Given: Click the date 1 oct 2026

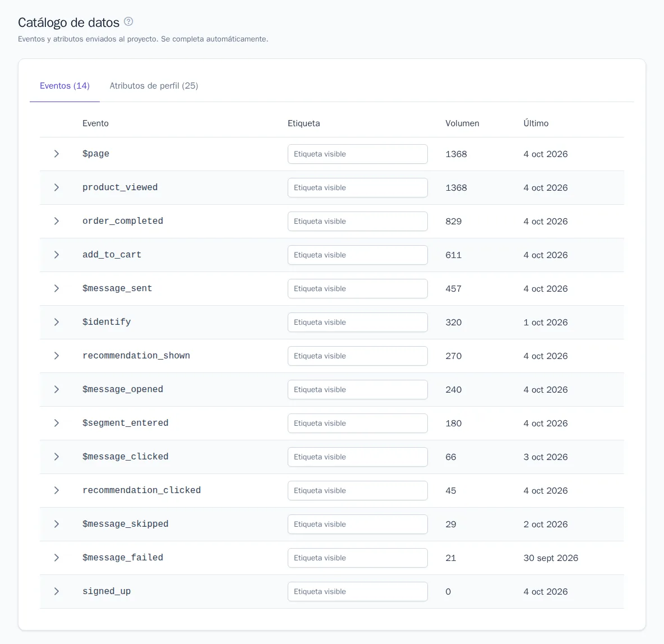Looking at the screenshot, I should [546, 323].
